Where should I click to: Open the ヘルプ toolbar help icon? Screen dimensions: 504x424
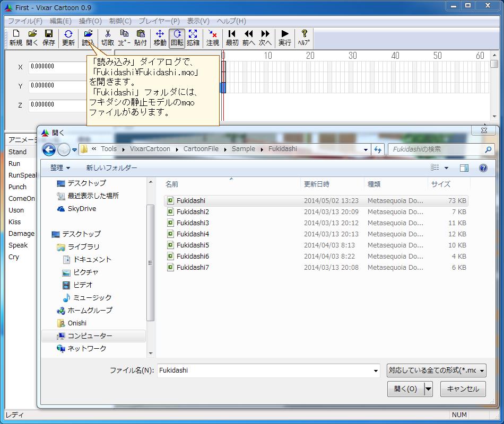point(304,38)
